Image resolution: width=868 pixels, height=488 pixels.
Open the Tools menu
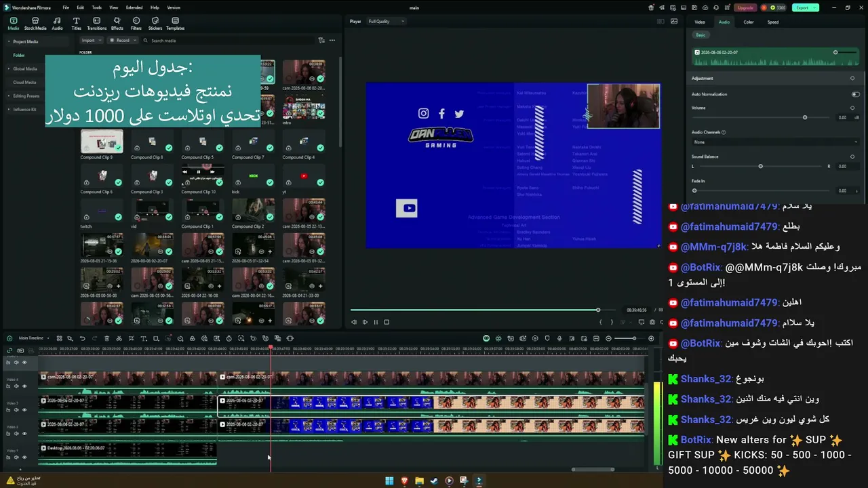97,7
